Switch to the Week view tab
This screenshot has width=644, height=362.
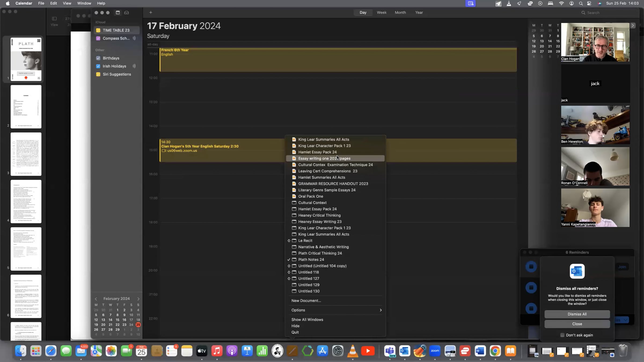[x=381, y=13]
